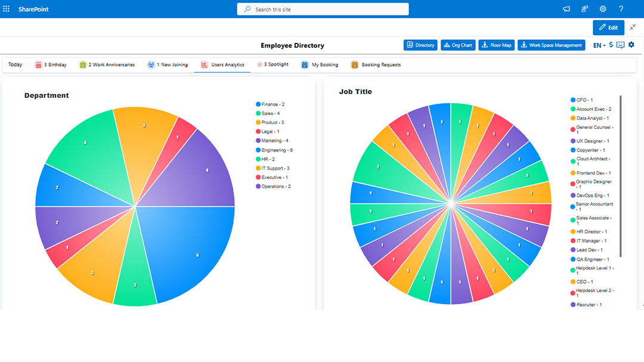Image resolution: width=644 pixels, height=362 pixels.
Task: Switch to the Spotlight tab
Action: pyautogui.click(x=273, y=64)
